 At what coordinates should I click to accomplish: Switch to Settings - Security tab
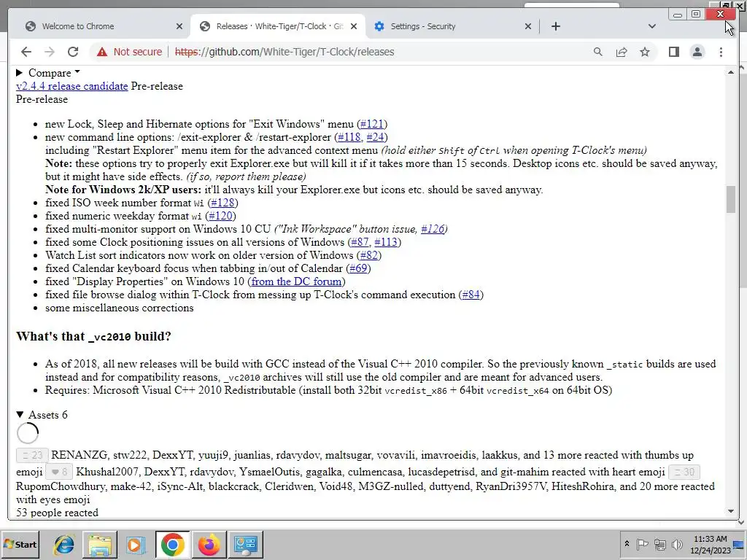[452, 26]
